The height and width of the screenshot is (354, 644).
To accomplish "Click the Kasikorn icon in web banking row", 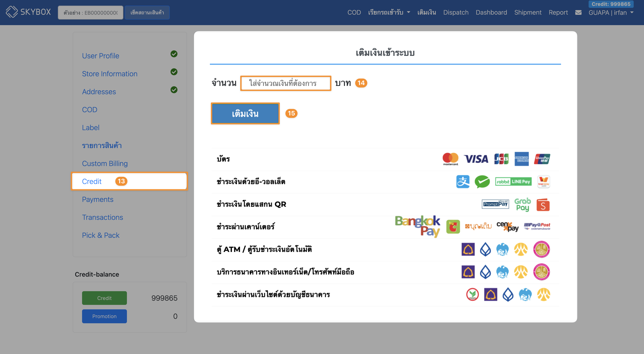I will pyautogui.click(x=472, y=295).
